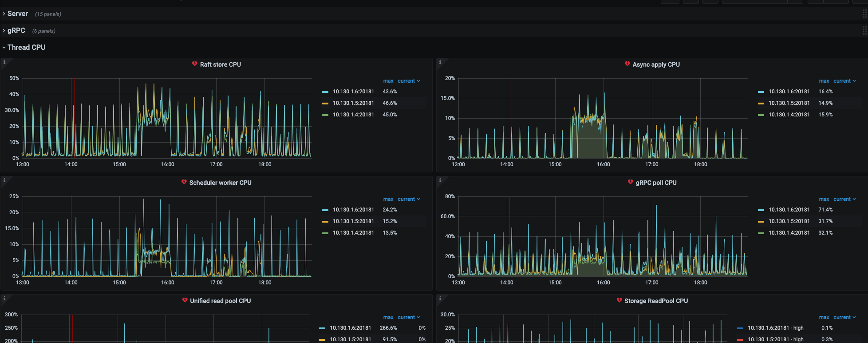Toggle series 10.130.1.5:20181 in Raft store CPU legend
The width and height of the screenshot is (868, 343).
pyautogui.click(x=353, y=103)
